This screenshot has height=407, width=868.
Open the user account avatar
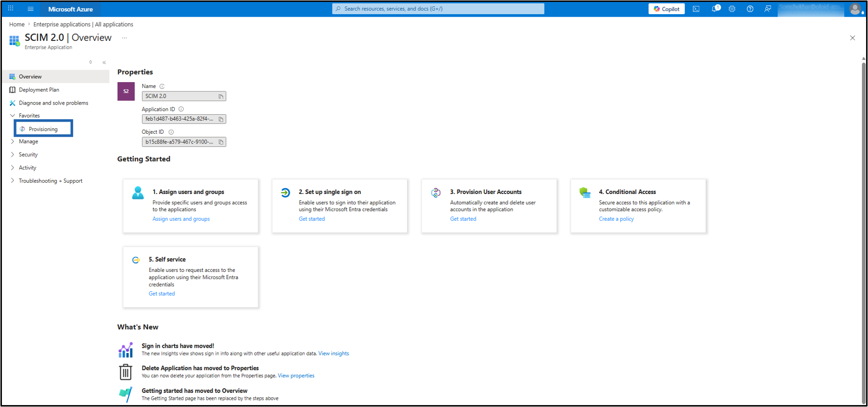pos(855,9)
